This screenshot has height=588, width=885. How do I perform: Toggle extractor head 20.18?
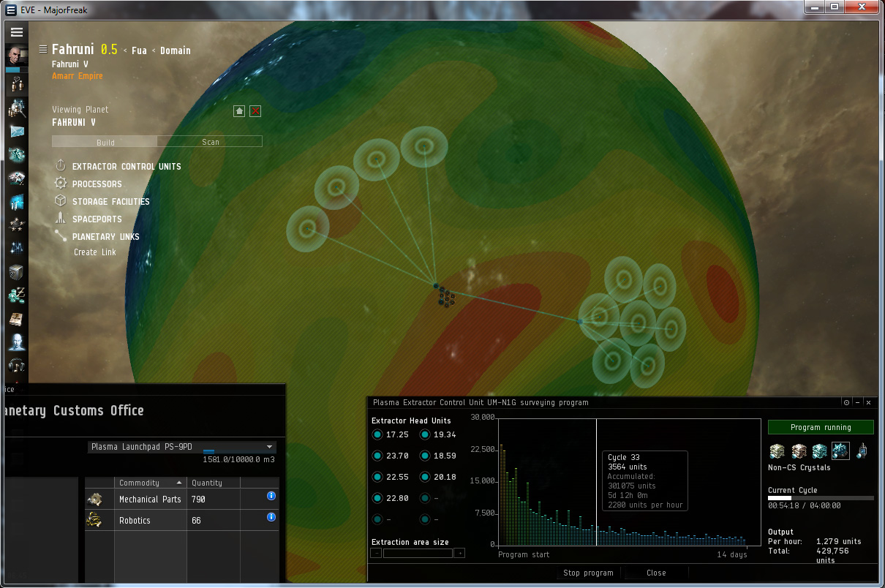[x=425, y=477]
